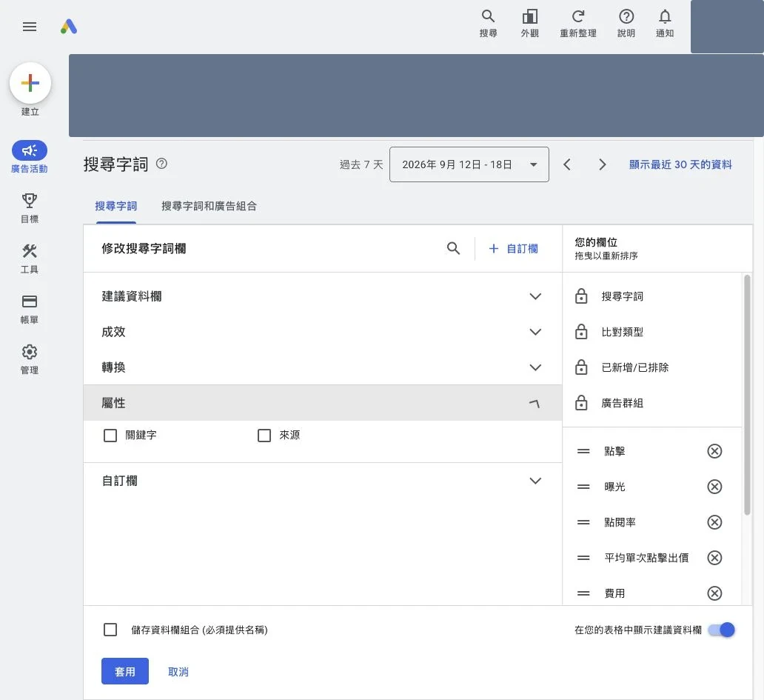Viewport: 764px width, 700px height.
Task: Click drag handle for 費用
Action: point(583,593)
